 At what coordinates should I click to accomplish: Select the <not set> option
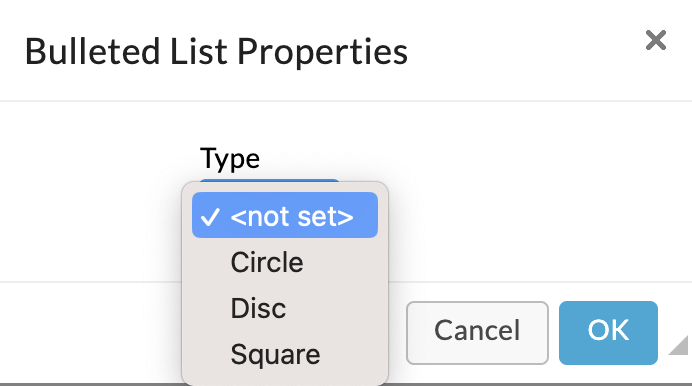[x=285, y=215]
